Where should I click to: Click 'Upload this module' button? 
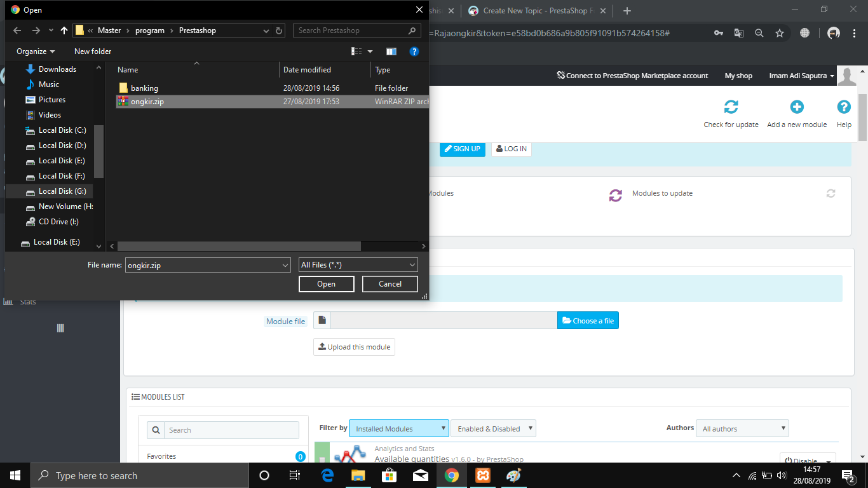coord(354,347)
